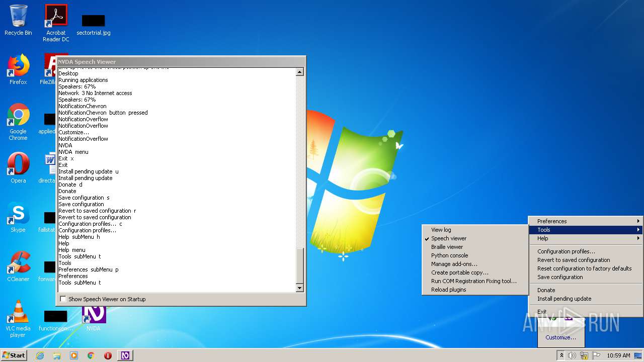
Task: Click the Speech Viewer scroll down arrow
Action: click(300, 288)
